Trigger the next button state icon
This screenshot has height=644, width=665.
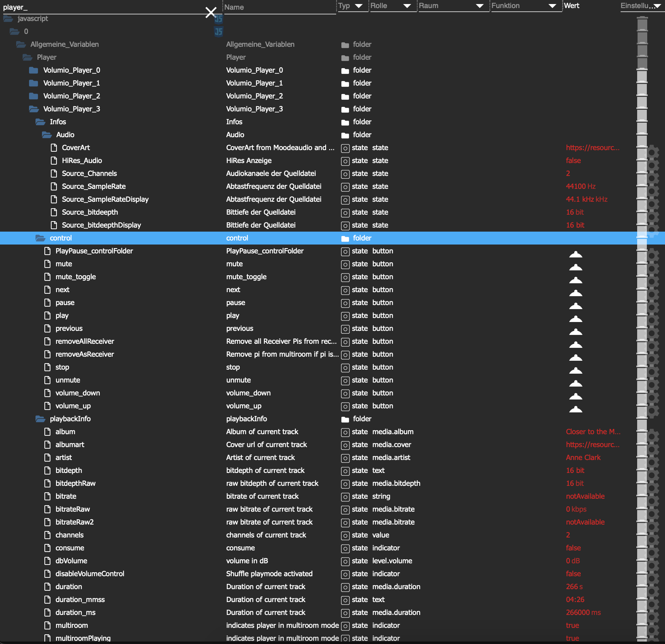coord(575,293)
